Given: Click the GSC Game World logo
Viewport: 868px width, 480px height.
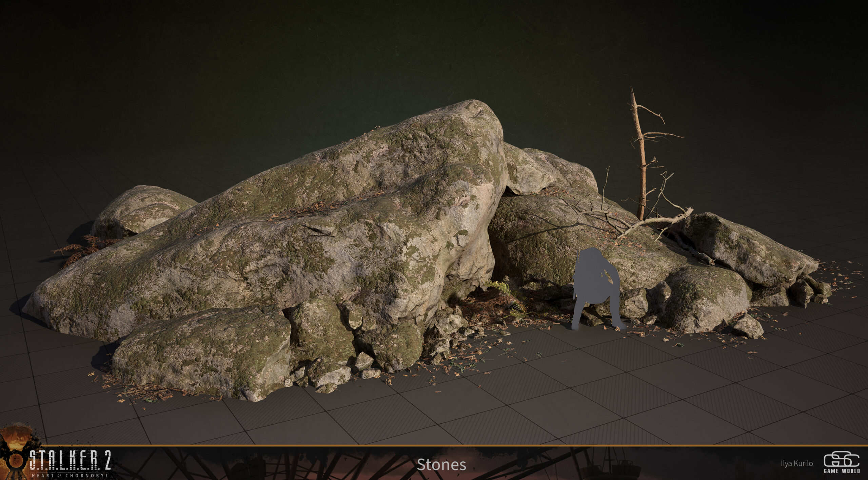Looking at the screenshot, I should pyautogui.click(x=842, y=462).
